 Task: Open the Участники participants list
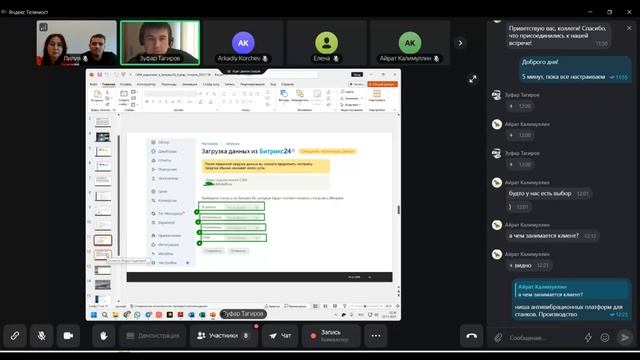click(x=223, y=336)
